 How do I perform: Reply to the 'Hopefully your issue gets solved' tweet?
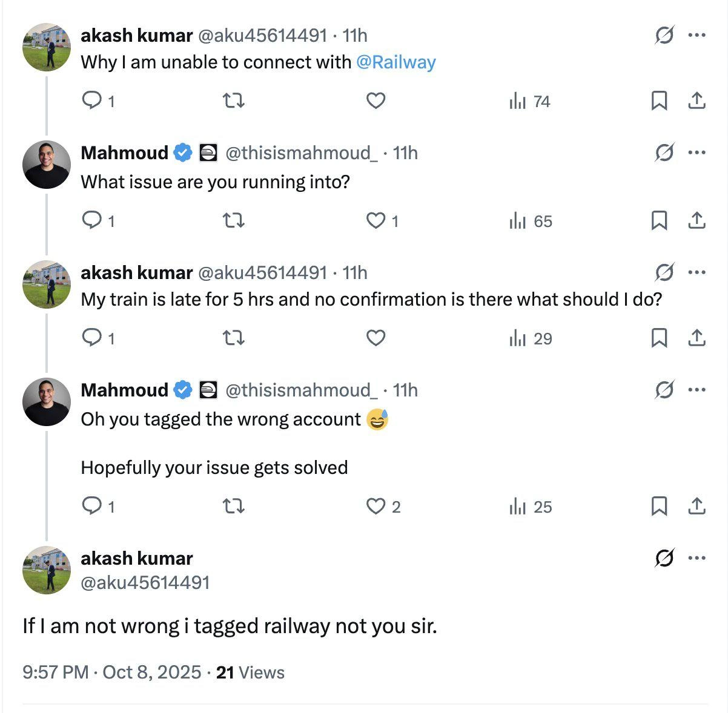pos(98,506)
